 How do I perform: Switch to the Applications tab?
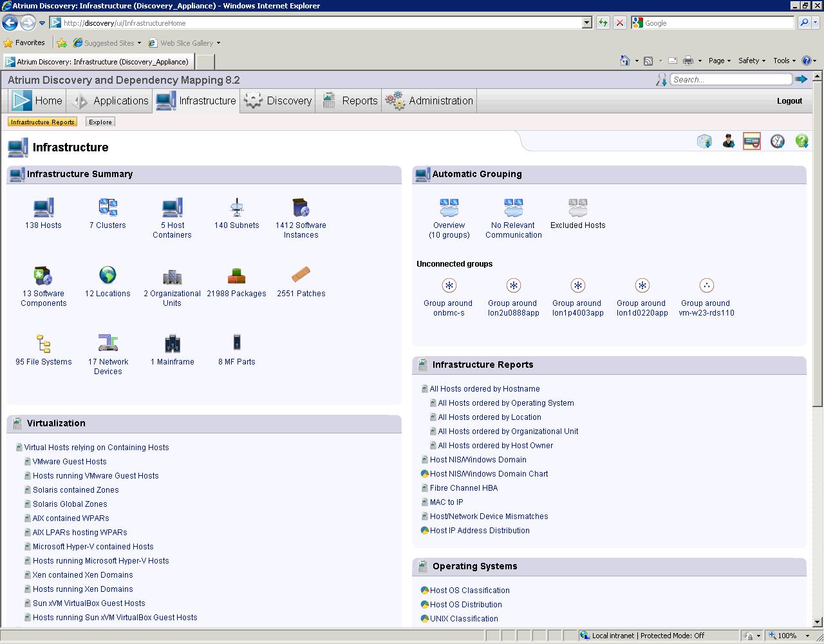(109, 100)
